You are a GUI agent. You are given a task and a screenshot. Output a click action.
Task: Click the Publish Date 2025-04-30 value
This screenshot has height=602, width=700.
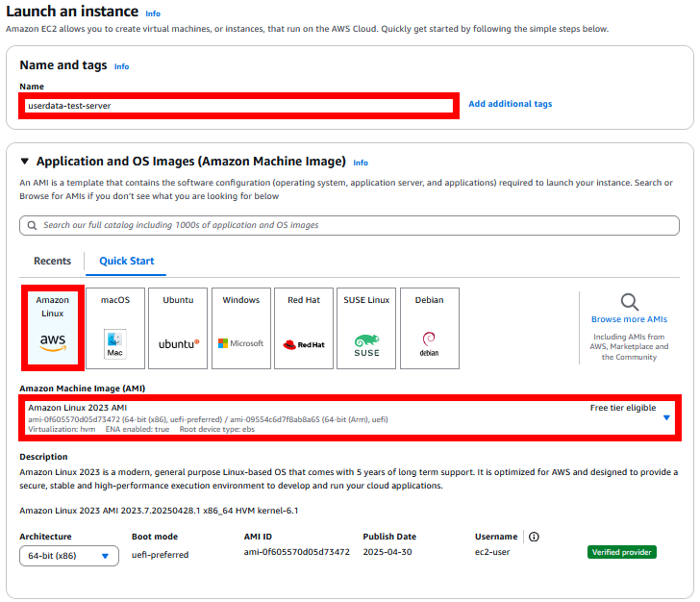coord(387,552)
